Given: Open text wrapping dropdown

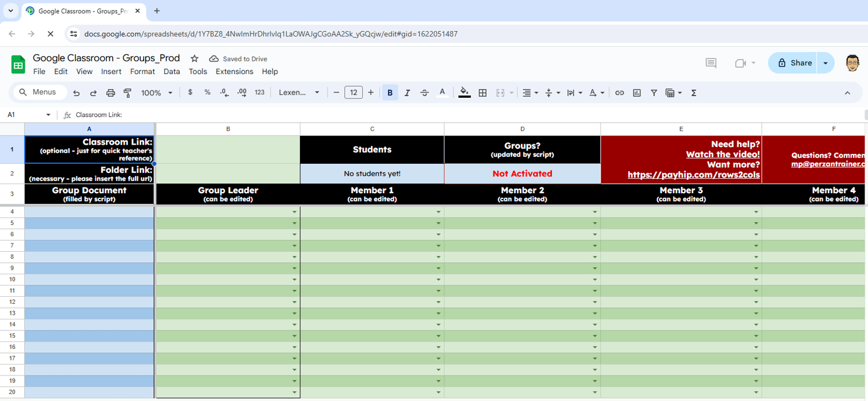Looking at the screenshot, I should point(574,93).
